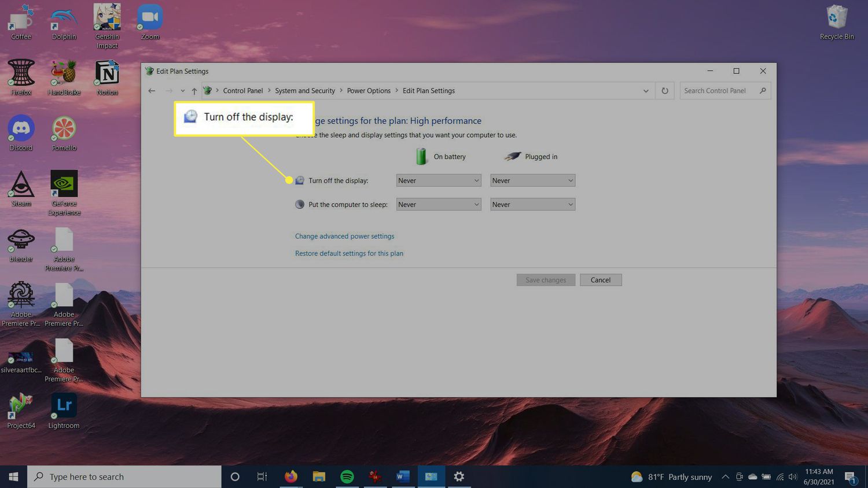The height and width of the screenshot is (488, 868).
Task: Open Task View on the taskbar
Action: [x=262, y=476]
